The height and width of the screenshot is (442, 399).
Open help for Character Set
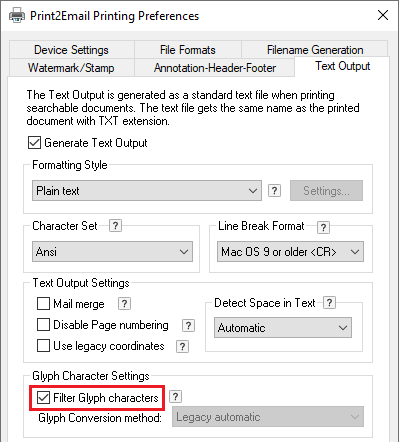click(115, 226)
